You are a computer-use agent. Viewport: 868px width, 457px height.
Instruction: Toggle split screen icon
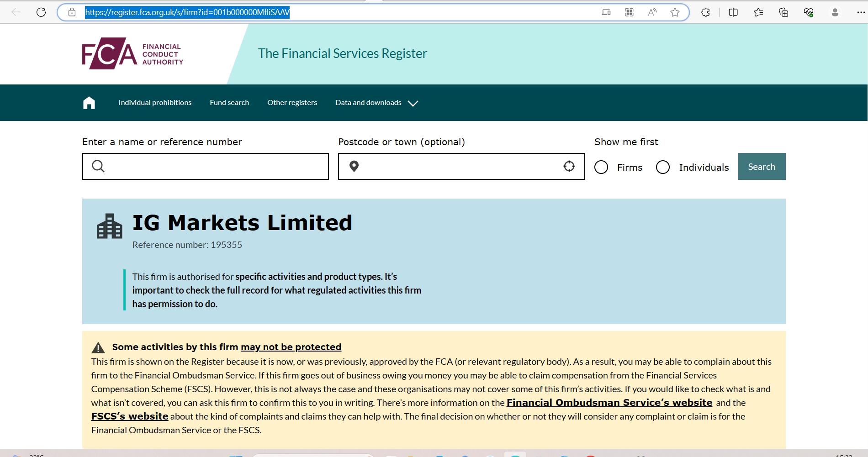[x=733, y=12]
